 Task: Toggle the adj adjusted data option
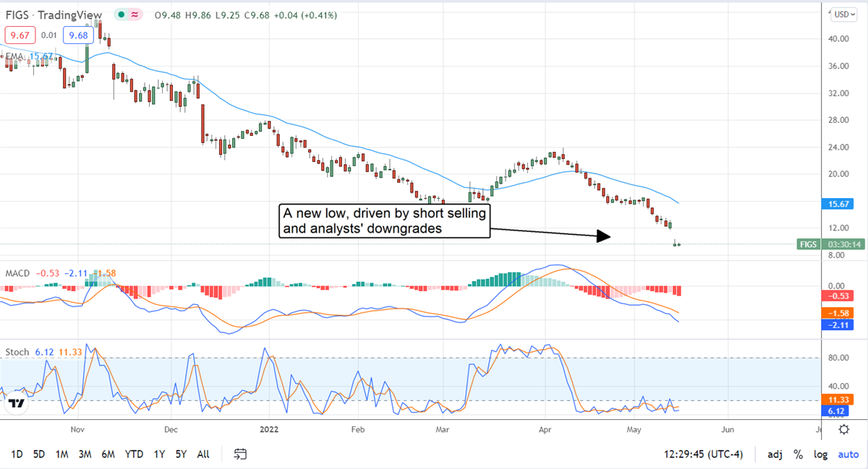(x=774, y=455)
